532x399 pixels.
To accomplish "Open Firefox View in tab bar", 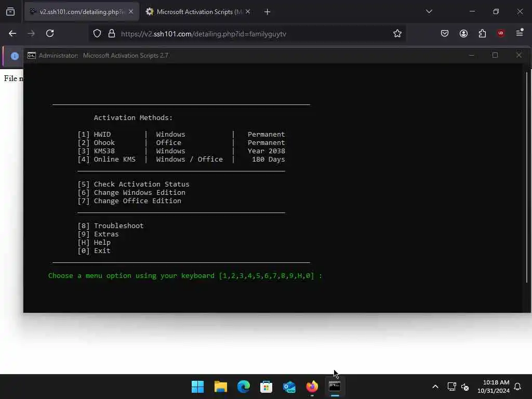I will pos(10,12).
